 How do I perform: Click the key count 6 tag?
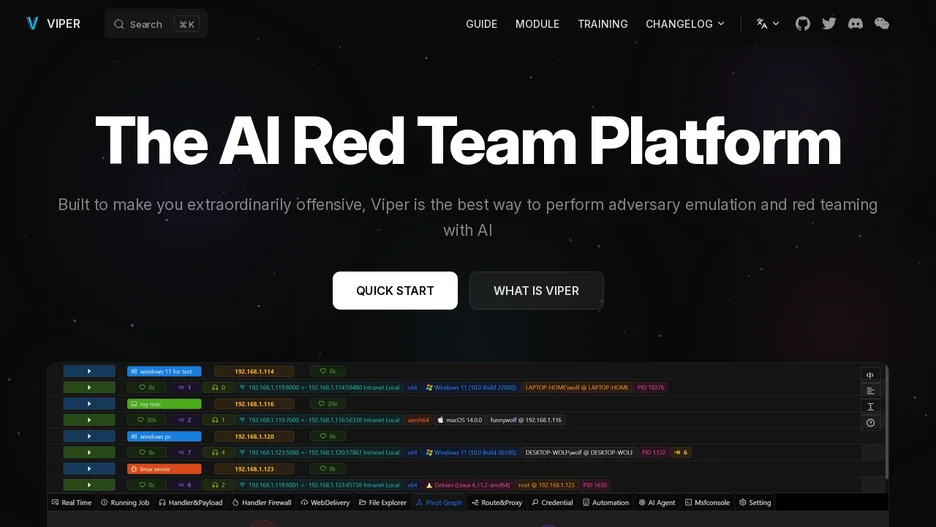(681, 452)
